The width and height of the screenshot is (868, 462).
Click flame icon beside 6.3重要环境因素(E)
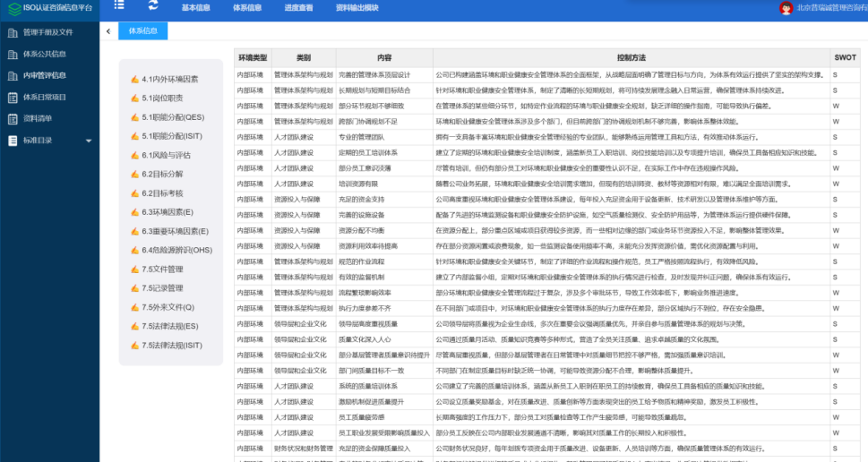point(134,231)
